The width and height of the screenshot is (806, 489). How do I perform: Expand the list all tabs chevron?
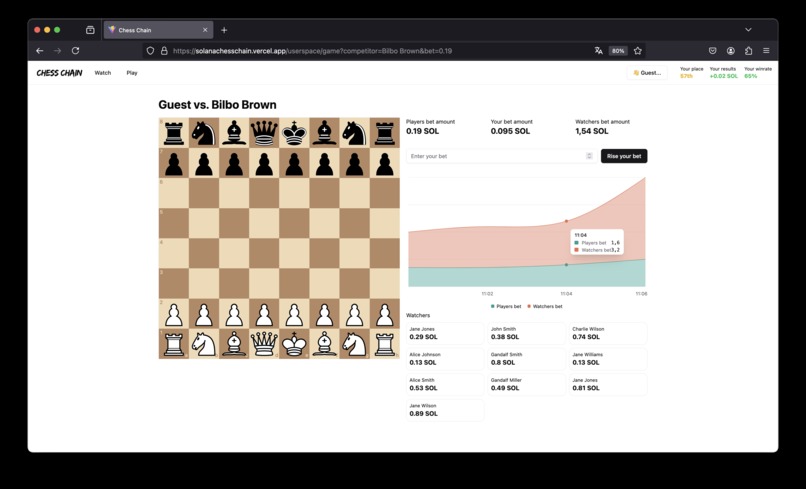click(x=748, y=30)
